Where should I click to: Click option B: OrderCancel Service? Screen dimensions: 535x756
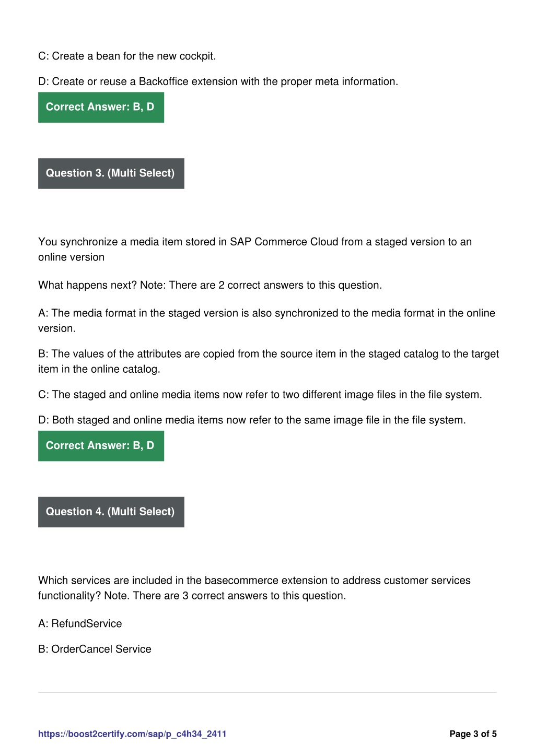tap(95, 649)
